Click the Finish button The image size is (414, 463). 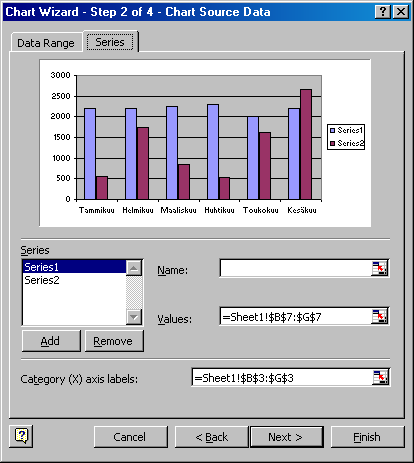pyautogui.click(x=367, y=437)
